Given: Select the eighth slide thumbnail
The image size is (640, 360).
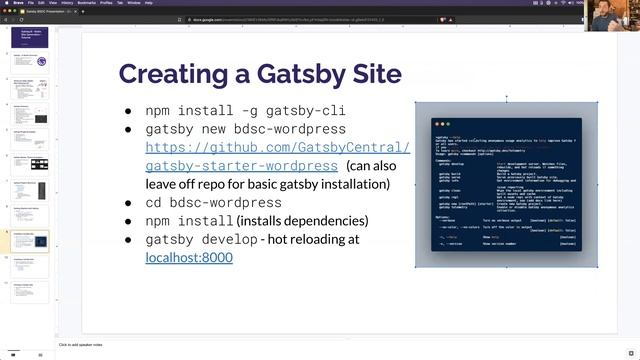Looking at the screenshot, I should click(x=30, y=216).
